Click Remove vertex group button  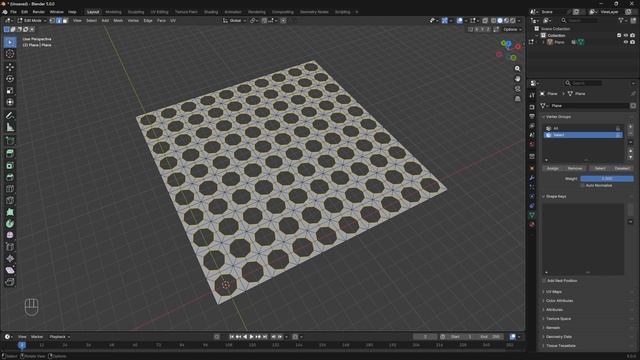coord(575,168)
